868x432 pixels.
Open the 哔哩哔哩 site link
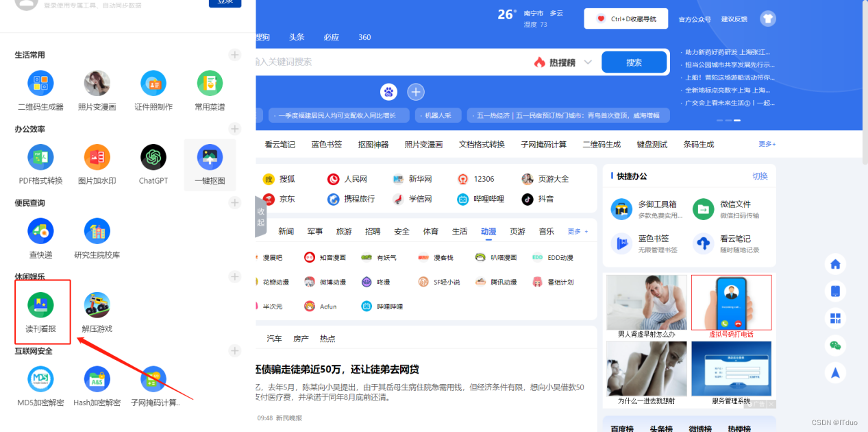pyautogui.click(x=481, y=199)
